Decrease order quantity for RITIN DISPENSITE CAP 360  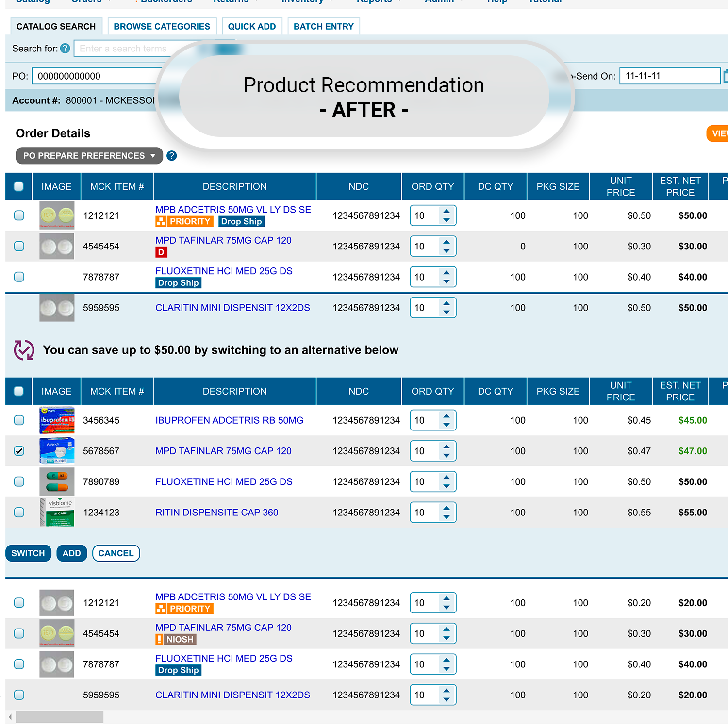(x=447, y=517)
